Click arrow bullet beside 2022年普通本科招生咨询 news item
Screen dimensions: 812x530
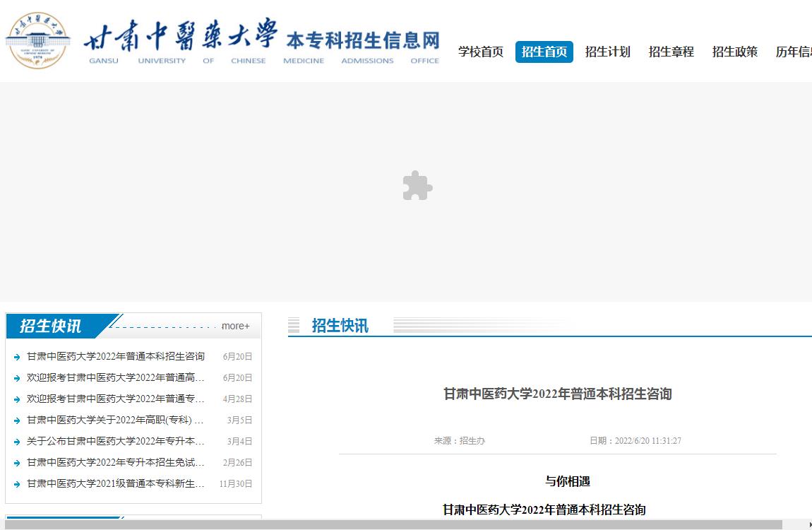pyautogui.click(x=17, y=357)
